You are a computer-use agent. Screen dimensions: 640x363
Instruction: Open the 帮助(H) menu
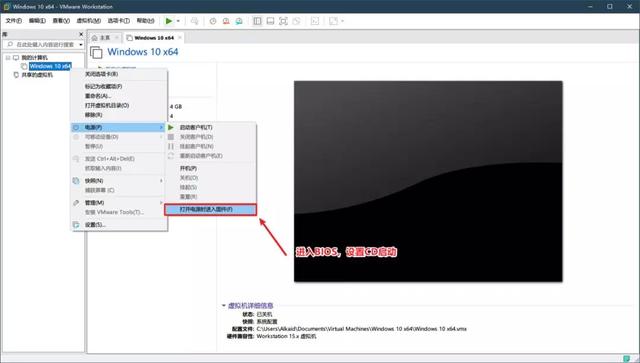[145, 20]
